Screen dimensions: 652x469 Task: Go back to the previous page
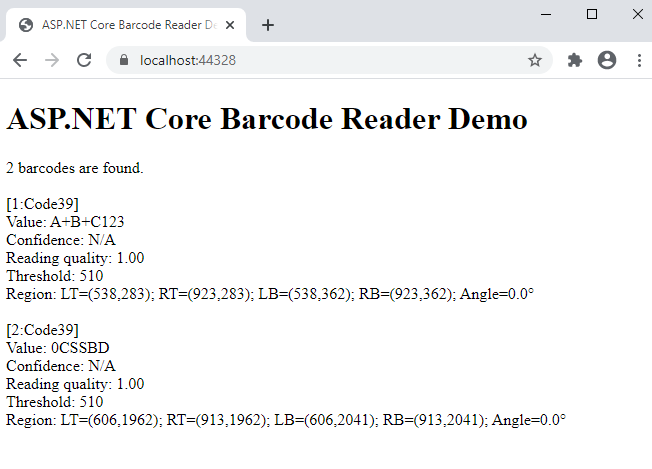20,60
